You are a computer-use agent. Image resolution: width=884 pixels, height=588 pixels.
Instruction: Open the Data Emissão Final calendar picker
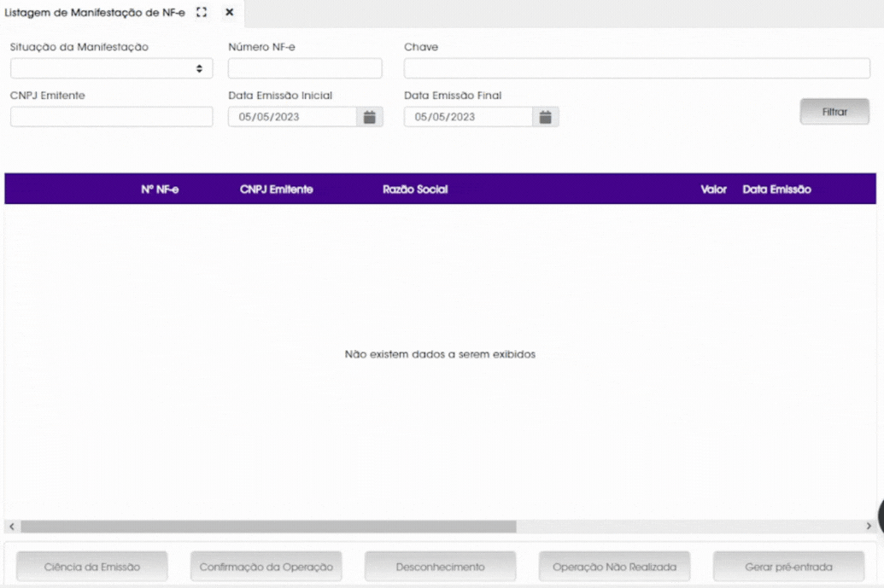545,117
